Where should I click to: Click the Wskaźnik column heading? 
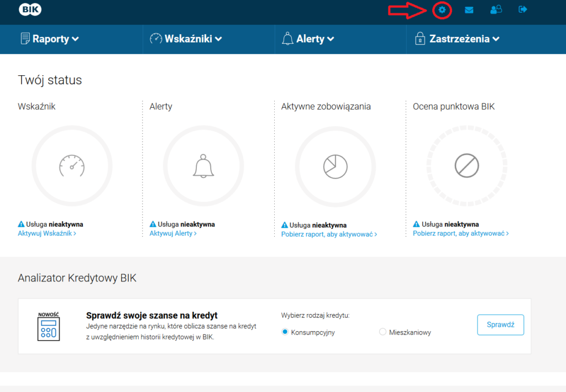[36, 107]
